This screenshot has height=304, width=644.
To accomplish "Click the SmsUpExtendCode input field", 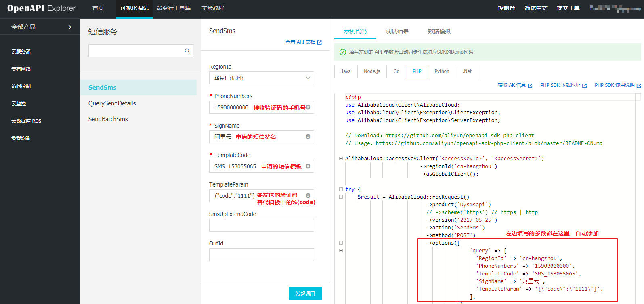I will point(262,225).
